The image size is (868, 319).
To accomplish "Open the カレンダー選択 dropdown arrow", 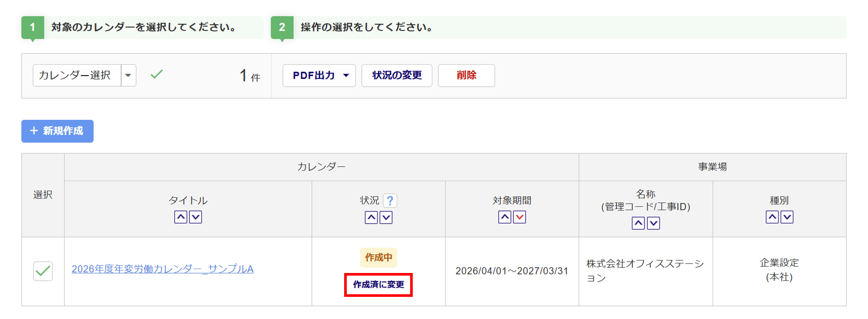I will [128, 76].
